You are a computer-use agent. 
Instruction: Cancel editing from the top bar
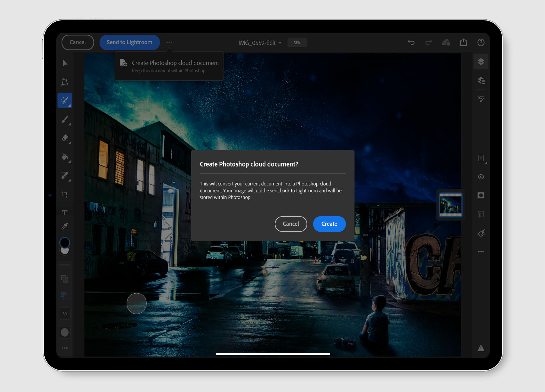pyautogui.click(x=78, y=43)
